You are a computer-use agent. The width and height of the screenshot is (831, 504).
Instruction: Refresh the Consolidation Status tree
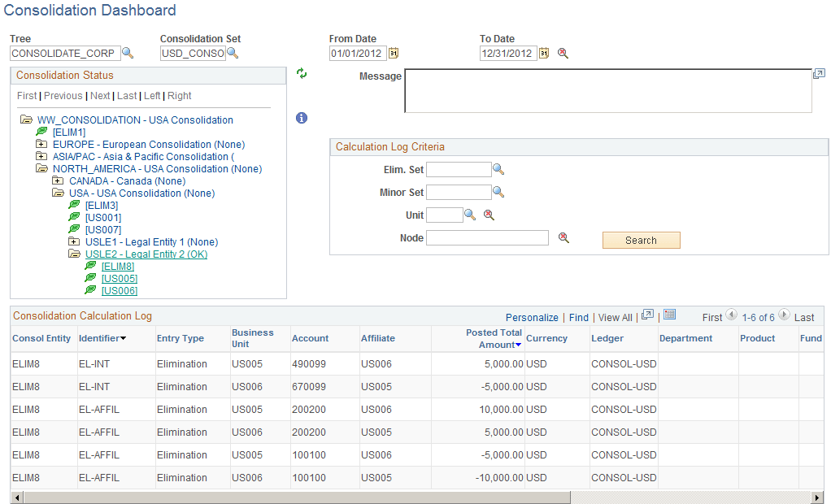pos(302,73)
